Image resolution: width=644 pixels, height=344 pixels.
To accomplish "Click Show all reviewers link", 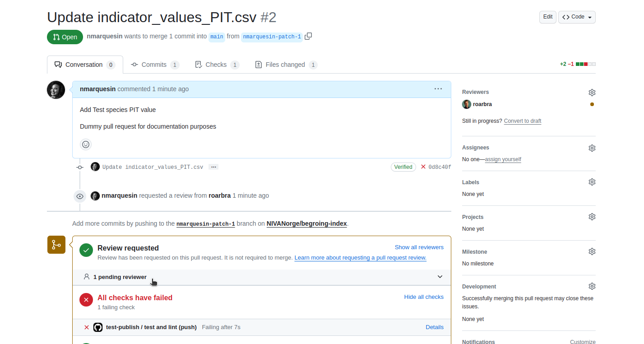I will 419,247.
